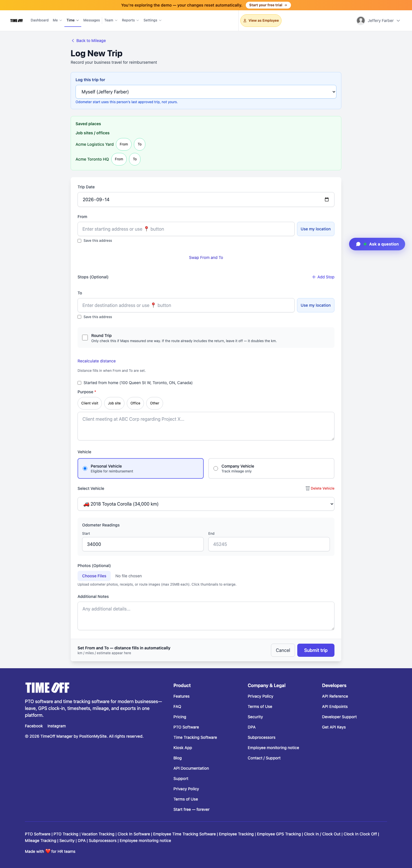Enable the Round Trip checkbox
Image resolution: width=412 pixels, height=868 pixels.
[x=85, y=338]
